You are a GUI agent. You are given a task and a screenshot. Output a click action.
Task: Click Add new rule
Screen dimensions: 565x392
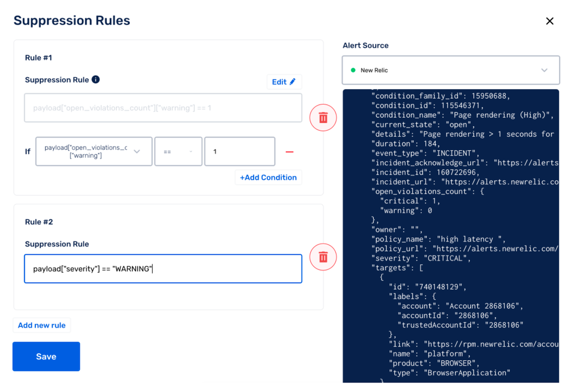(42, 325)
